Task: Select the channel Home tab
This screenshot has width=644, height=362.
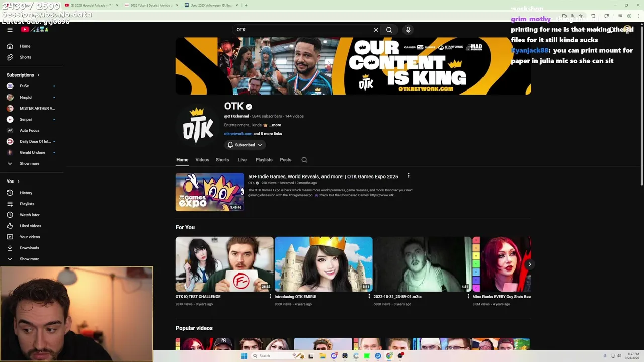Action: click(182, 160)
